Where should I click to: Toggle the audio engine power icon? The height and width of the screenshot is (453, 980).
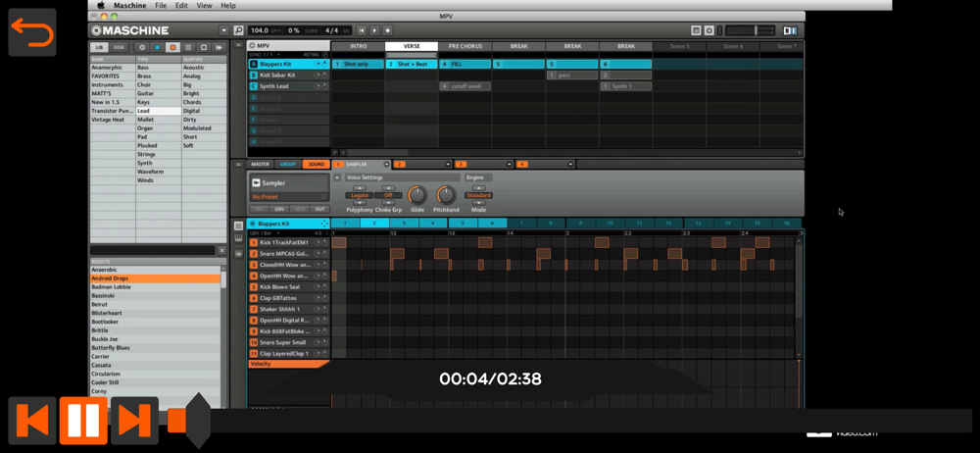[710, 31]
